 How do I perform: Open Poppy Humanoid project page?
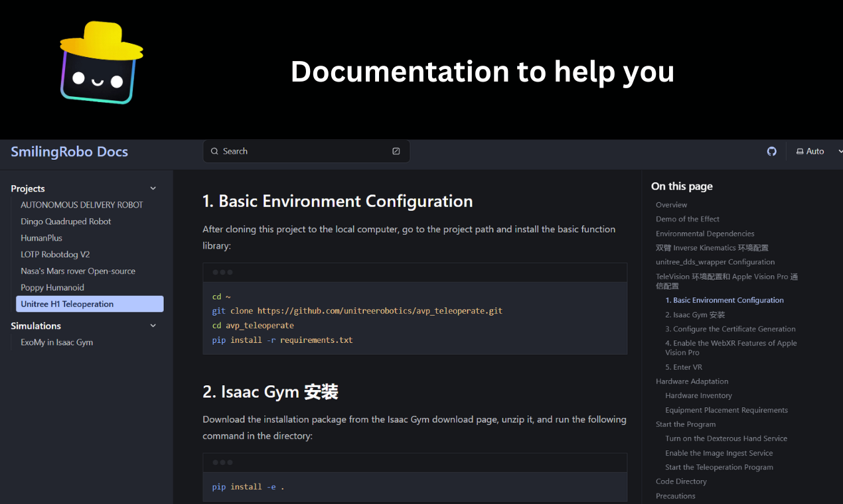(52, 288)
